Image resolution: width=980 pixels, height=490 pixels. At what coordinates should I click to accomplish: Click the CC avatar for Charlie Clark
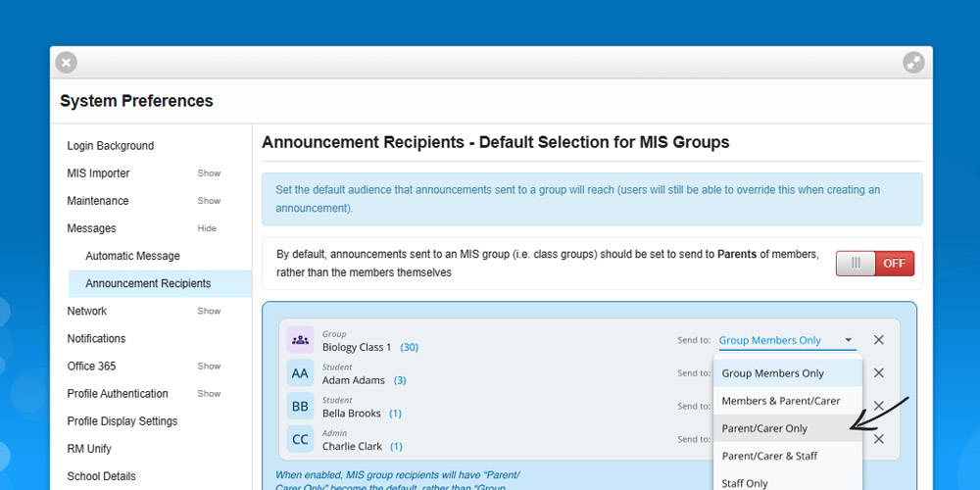tap(300, 439)
